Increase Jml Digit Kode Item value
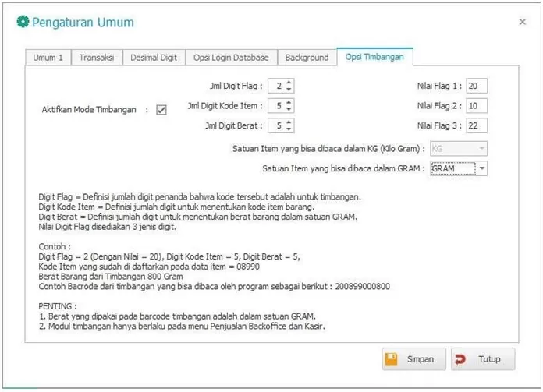543x392 pixels. [289, 102]
